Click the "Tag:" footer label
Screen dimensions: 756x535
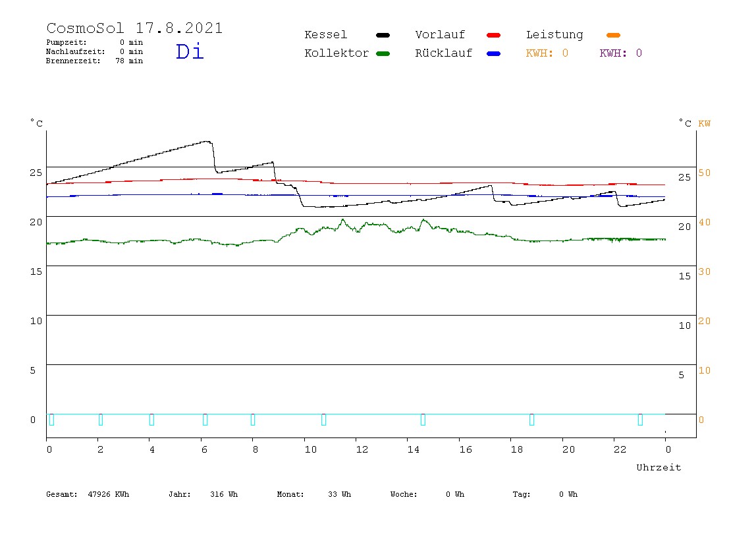coord(521,494)
